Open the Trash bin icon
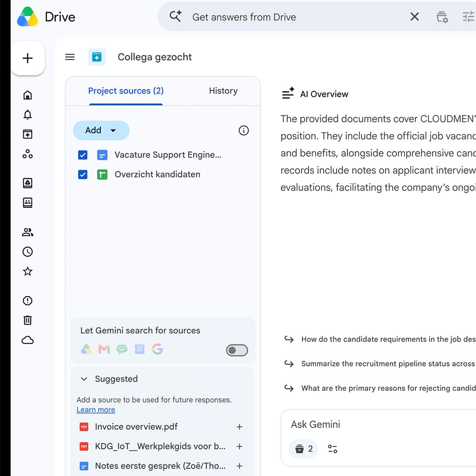The width and height of the screenshot is (476, 476). (28, 320)
